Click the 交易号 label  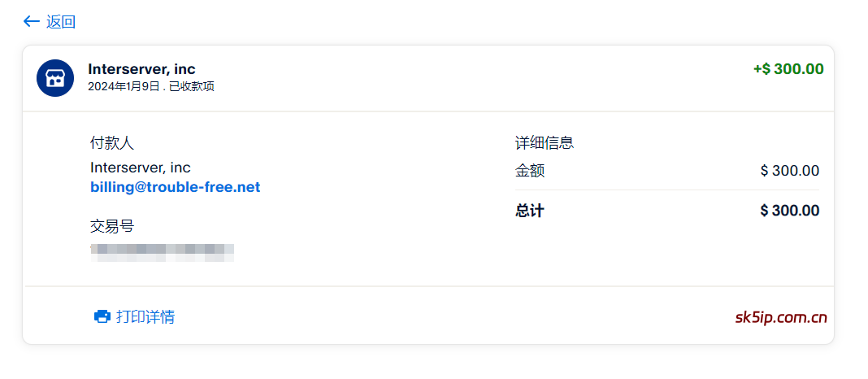point(111,226)
